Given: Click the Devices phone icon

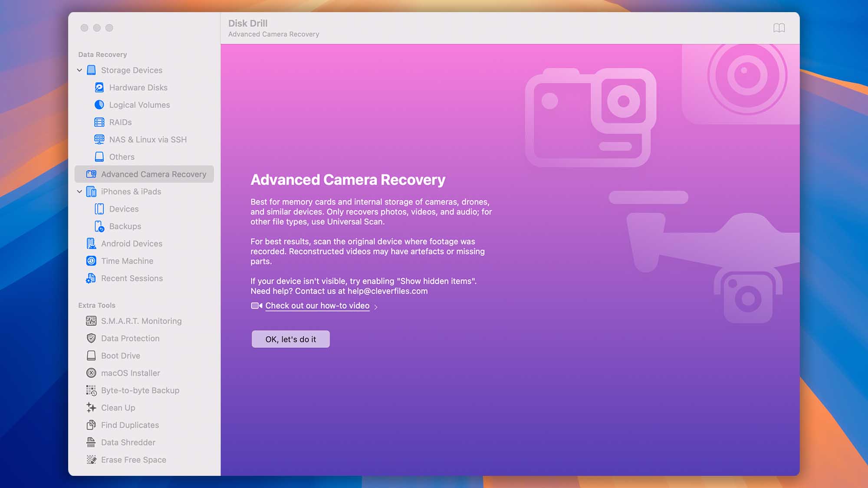Looking at the screenshot, I should tap(99, 209).
